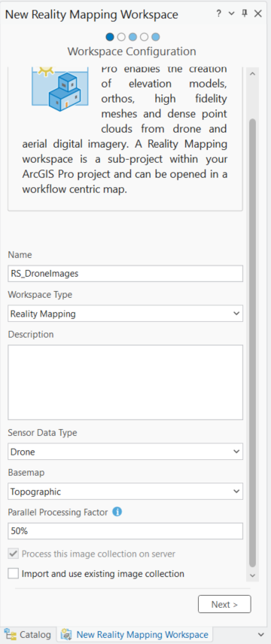The width and height of the screenshot is (271, 644).
Task: Click the New Reality Mapping Workspace tab icon
Action: (x=66, y=634)
